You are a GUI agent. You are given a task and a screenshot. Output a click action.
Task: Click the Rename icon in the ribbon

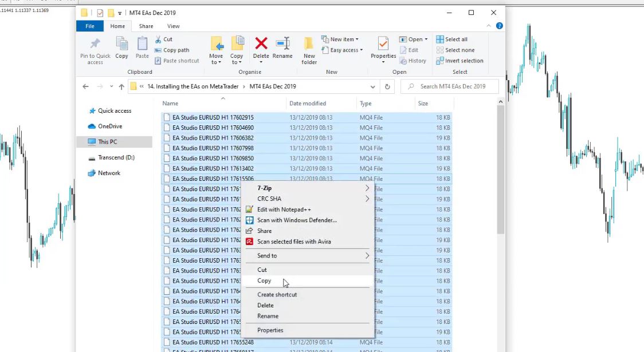tap(282, 44)
